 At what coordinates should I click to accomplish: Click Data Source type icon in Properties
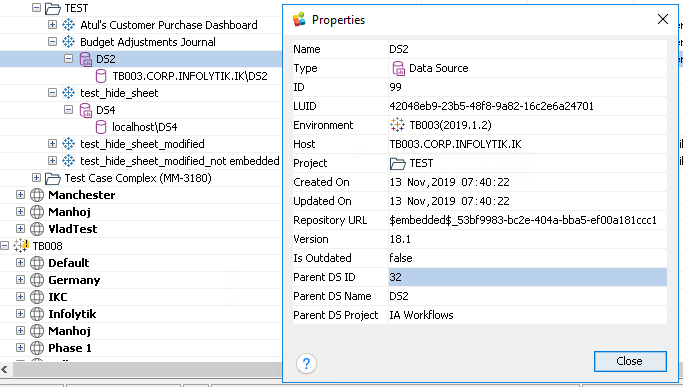[398, 68]
